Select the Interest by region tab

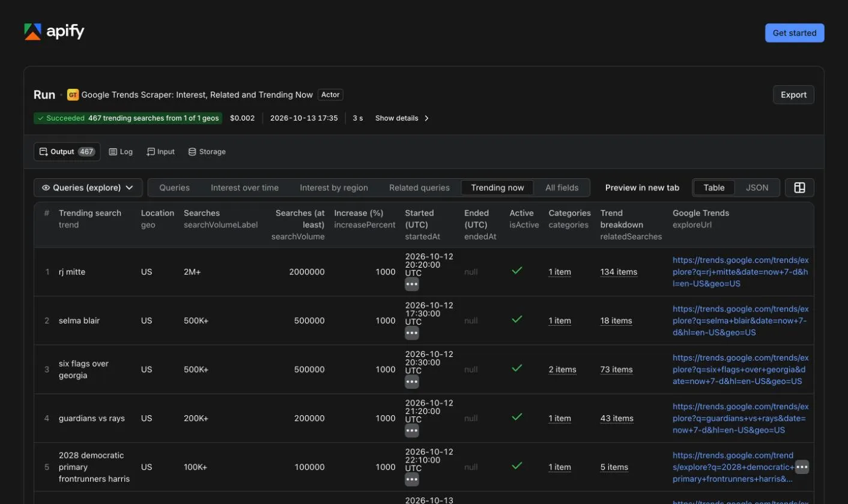click(x=334, y=188)
